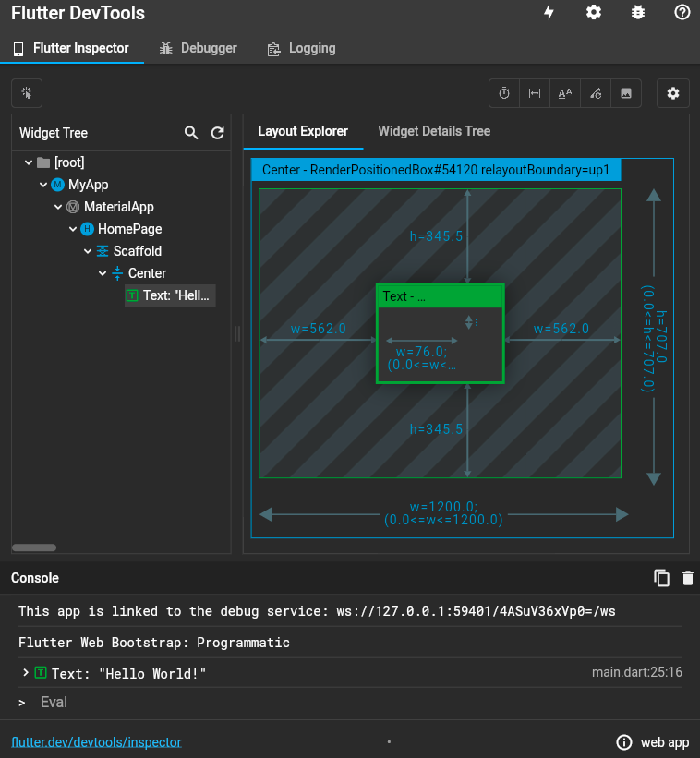Screen dimensions: 700x758
Task: Open Flutter Inspector settings gear
Action: [x=673, y=93]
